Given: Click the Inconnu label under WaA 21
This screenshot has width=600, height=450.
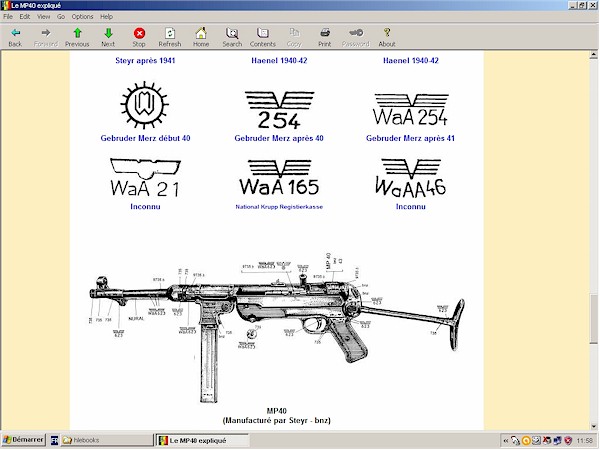Looking at the screenshot, I should pos(145,207).
